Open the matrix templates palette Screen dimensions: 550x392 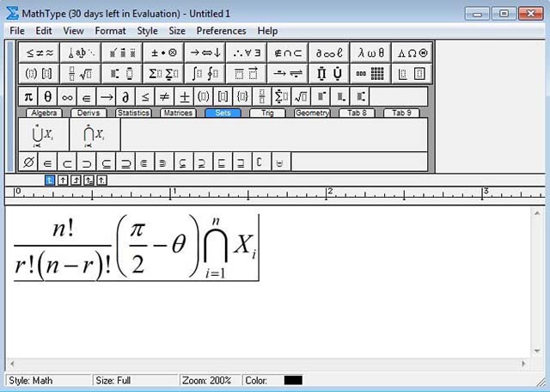pyautogui.click(x=371, y=74)
